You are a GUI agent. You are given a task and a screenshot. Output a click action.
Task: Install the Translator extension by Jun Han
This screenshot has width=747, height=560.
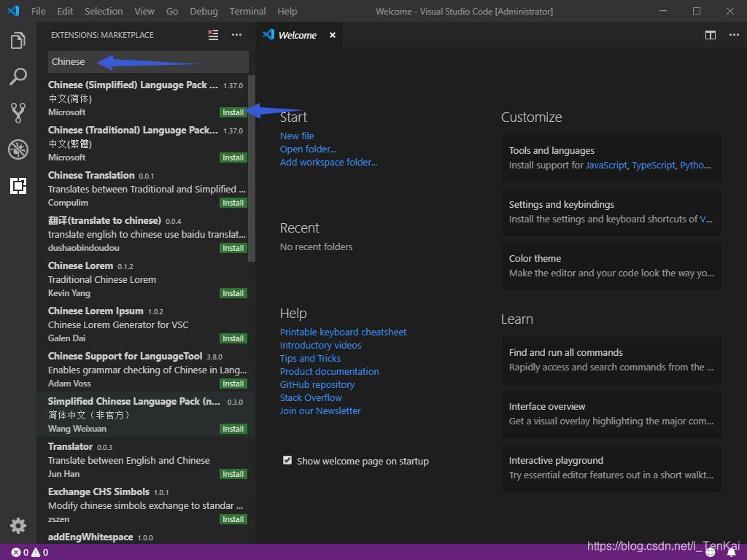tap(233, 474)
